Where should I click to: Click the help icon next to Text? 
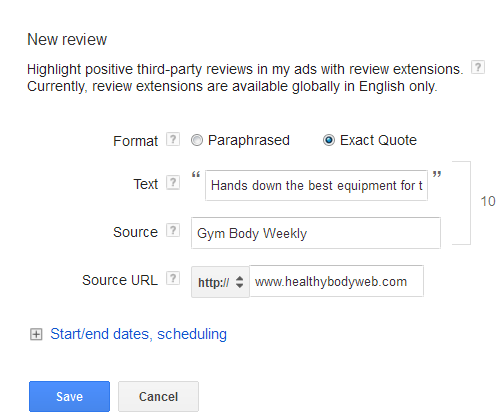pos(173,182)
